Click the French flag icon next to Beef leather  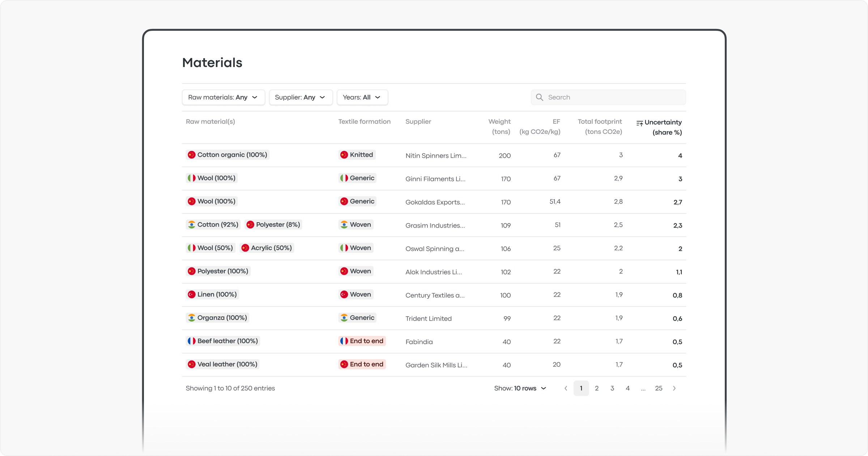click(191, 341)
